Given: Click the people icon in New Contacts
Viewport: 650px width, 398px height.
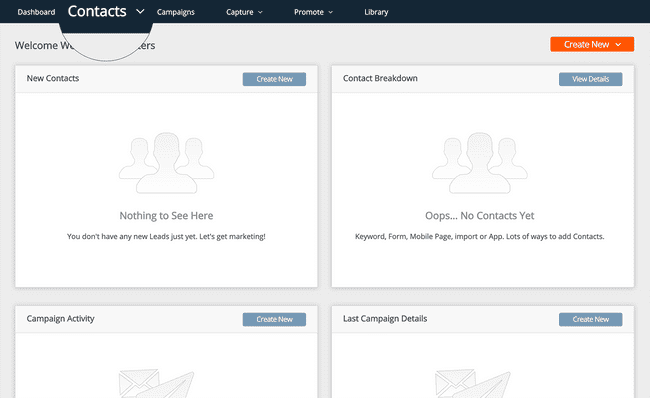Looking at the screenshot, I should (167, 163).
